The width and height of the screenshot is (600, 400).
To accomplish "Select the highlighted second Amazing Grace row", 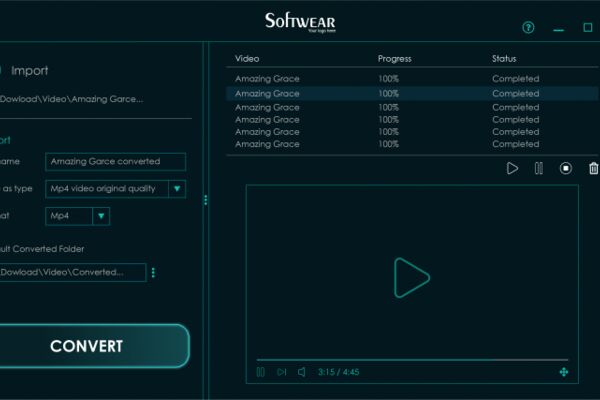I will click(x=412, y=93).
